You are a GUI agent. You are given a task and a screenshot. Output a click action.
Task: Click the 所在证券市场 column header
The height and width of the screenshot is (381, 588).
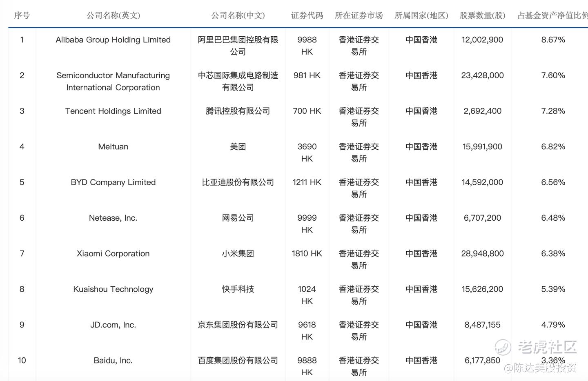click(x=359, y=16)
